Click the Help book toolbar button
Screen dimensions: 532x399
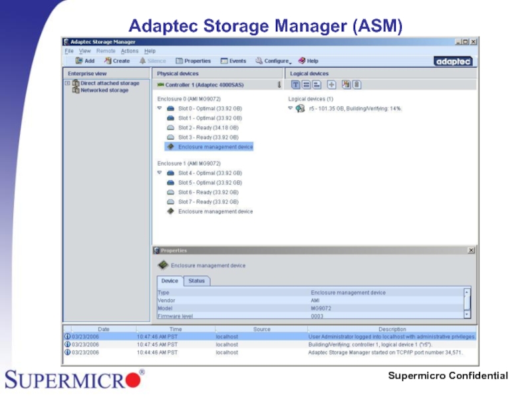308,61
